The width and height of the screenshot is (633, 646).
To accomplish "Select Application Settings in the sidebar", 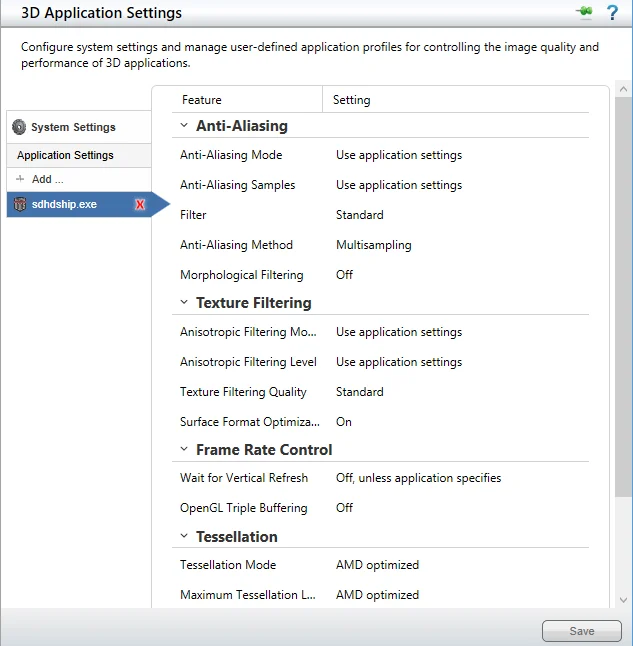I will tap(79, 155).
